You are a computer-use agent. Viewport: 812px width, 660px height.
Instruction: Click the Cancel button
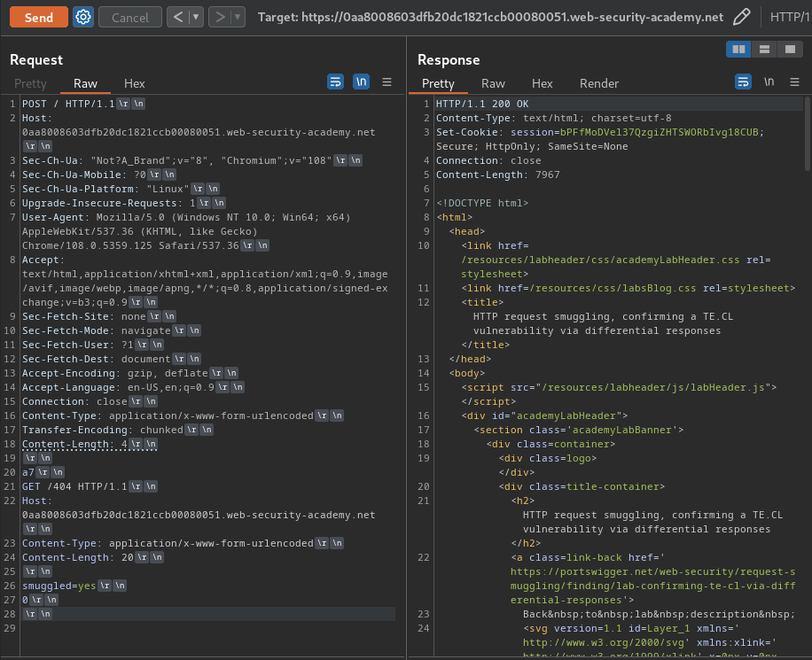pos(130,18)
